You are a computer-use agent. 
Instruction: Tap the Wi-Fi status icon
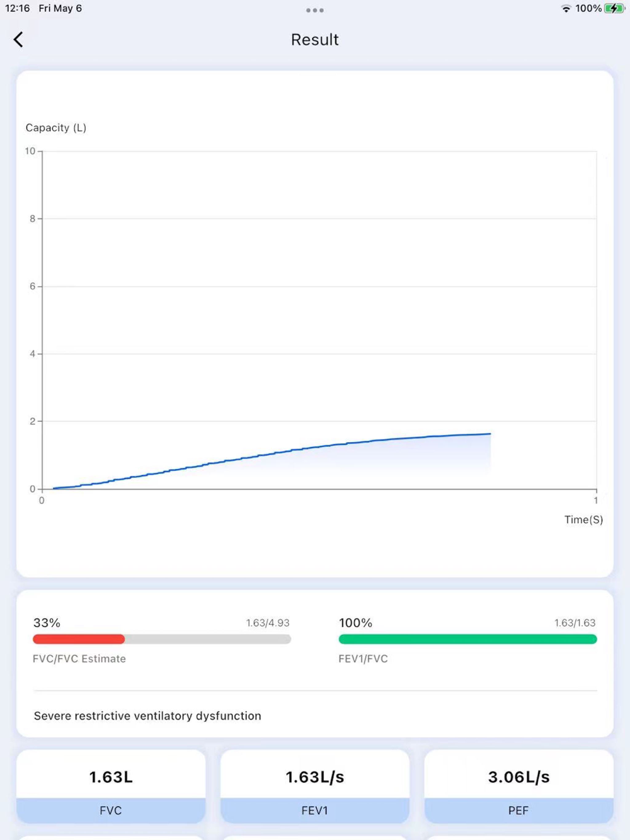point(566,9)
